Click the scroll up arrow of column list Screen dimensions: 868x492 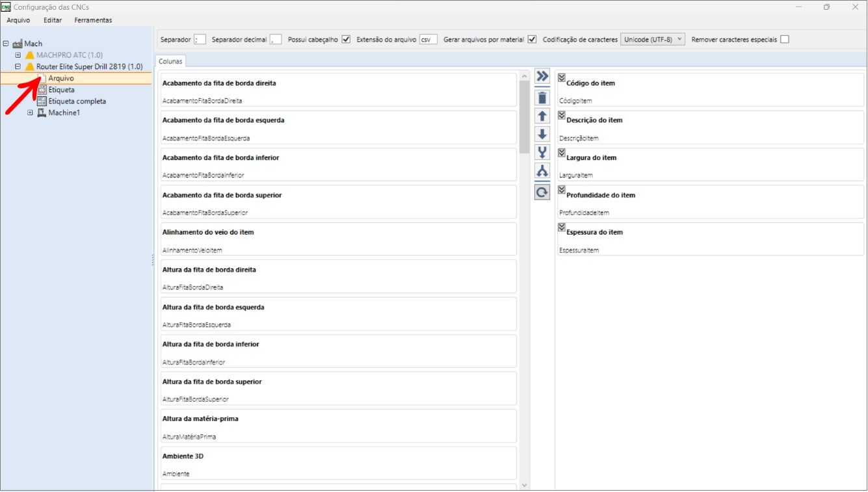525,76
